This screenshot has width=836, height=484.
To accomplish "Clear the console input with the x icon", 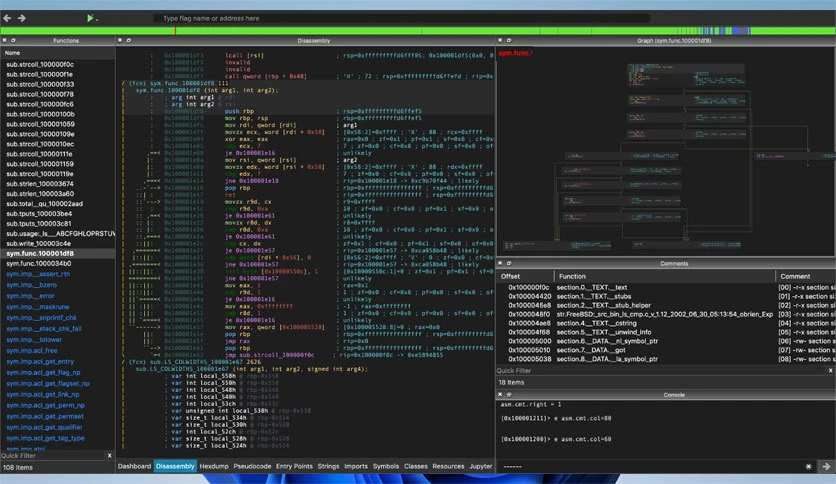I will 808,466.
